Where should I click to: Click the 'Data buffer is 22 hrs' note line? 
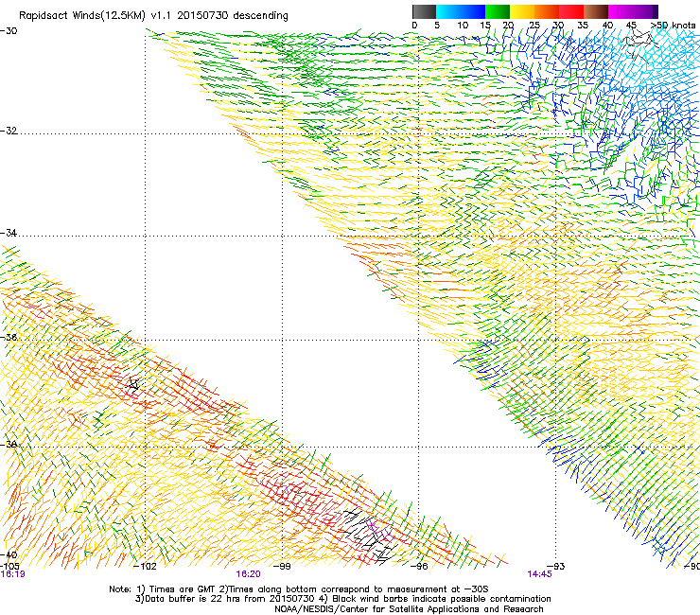click(x=342, y=599)
